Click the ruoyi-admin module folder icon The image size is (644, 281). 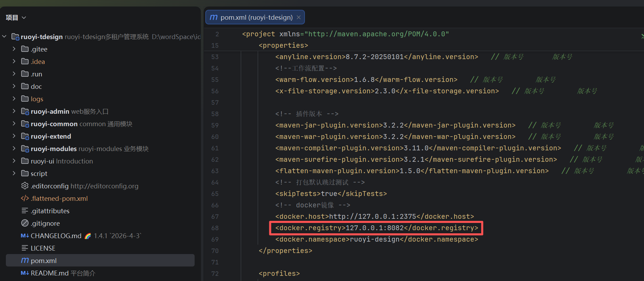[x=25, y=111]
